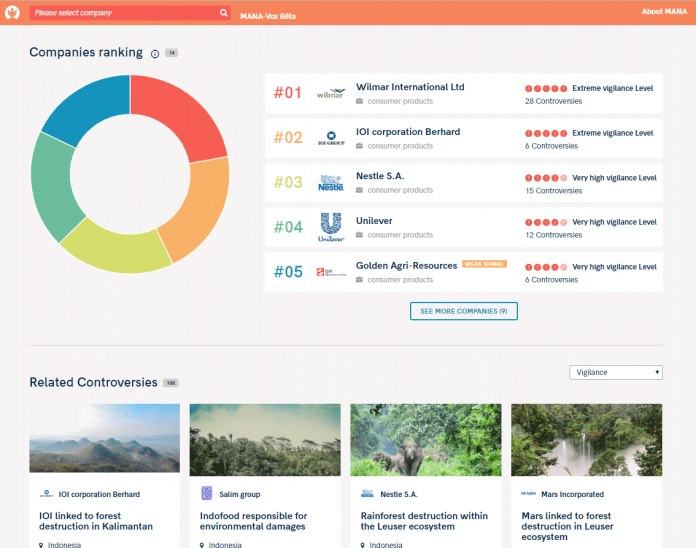
Task: Click the #01 rank number
Action: coord(288,93)
